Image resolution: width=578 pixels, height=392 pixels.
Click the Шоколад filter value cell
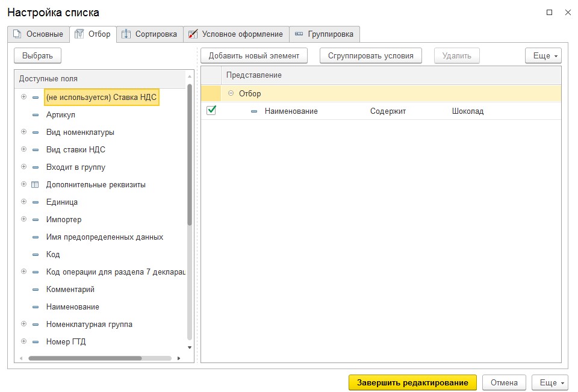tap(468, 111)
